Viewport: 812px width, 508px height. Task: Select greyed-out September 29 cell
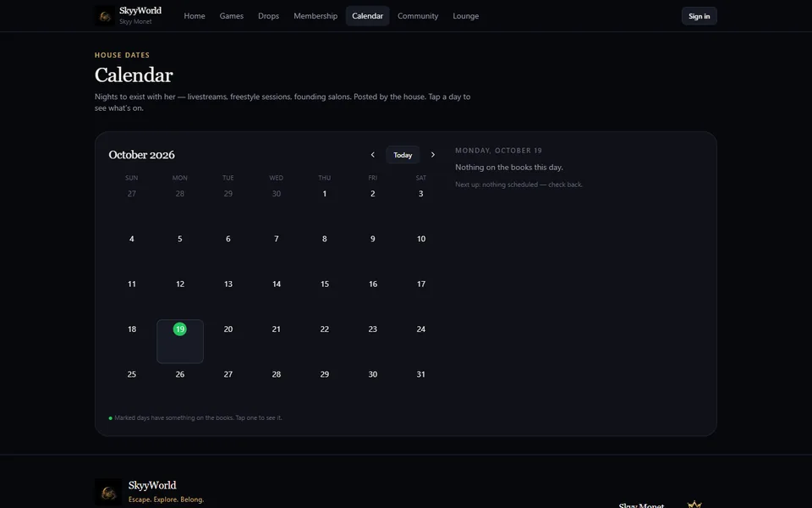[x=228, y=206]
